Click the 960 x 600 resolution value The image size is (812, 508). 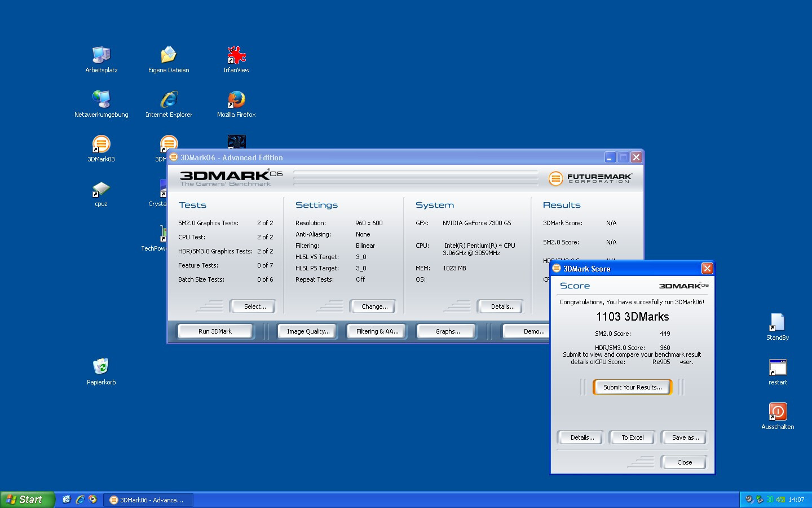(x=369, y=223)
